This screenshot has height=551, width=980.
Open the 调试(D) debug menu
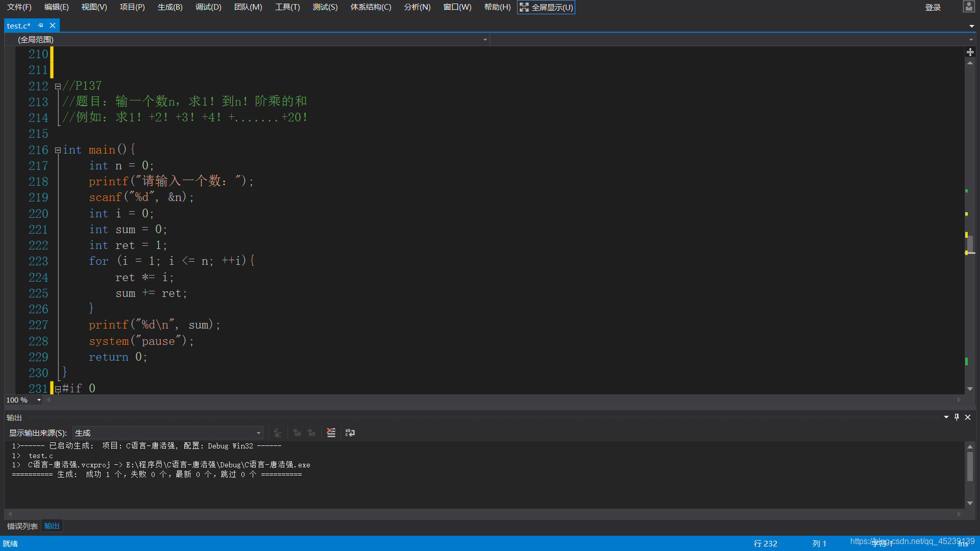(208, 7)
